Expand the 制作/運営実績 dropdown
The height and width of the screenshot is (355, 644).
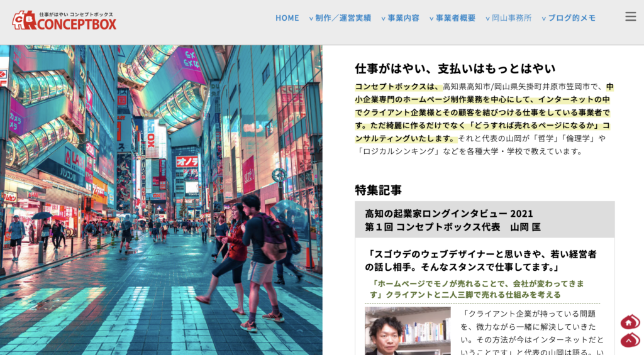tap(340, 18)
